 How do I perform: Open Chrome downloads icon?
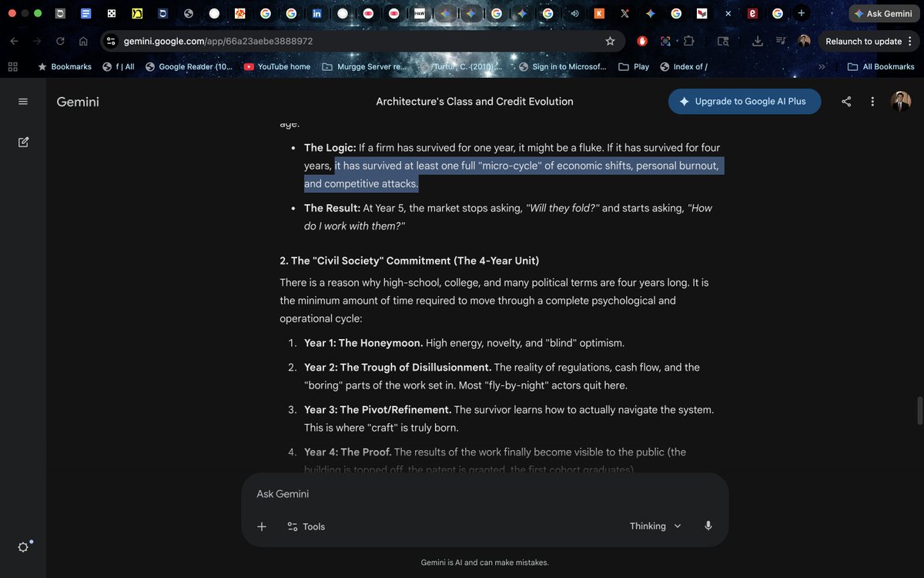click(758, 41)
